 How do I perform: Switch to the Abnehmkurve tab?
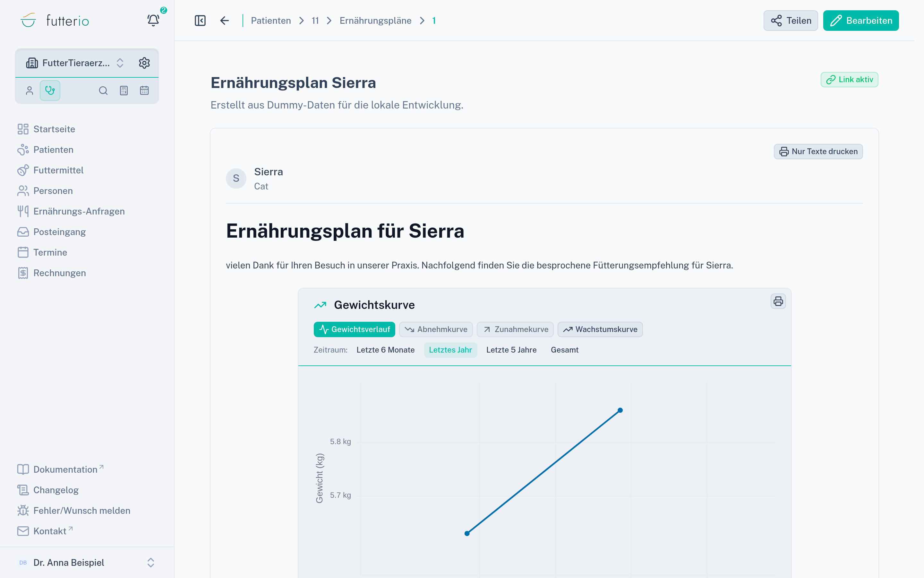coord(436,329)
